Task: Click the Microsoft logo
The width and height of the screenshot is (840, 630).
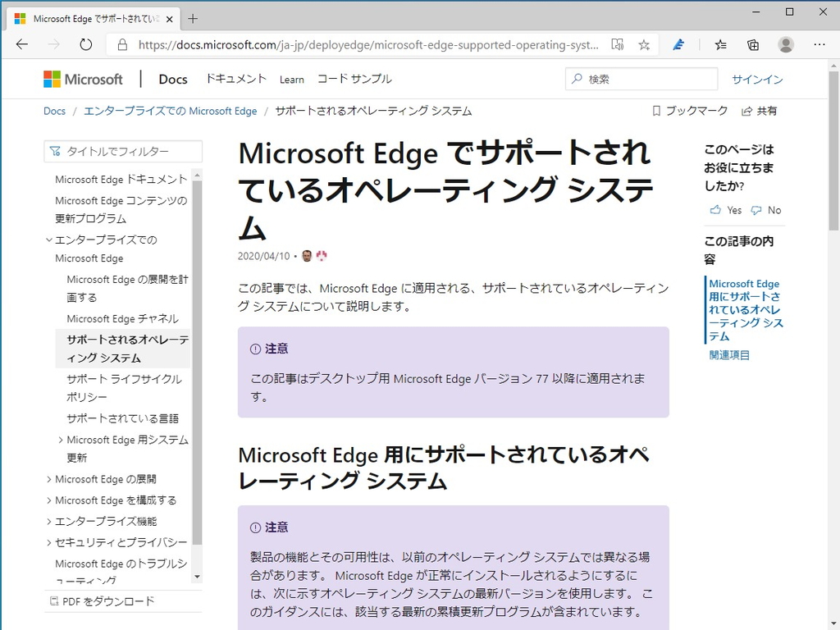Action: coord(83,80)
